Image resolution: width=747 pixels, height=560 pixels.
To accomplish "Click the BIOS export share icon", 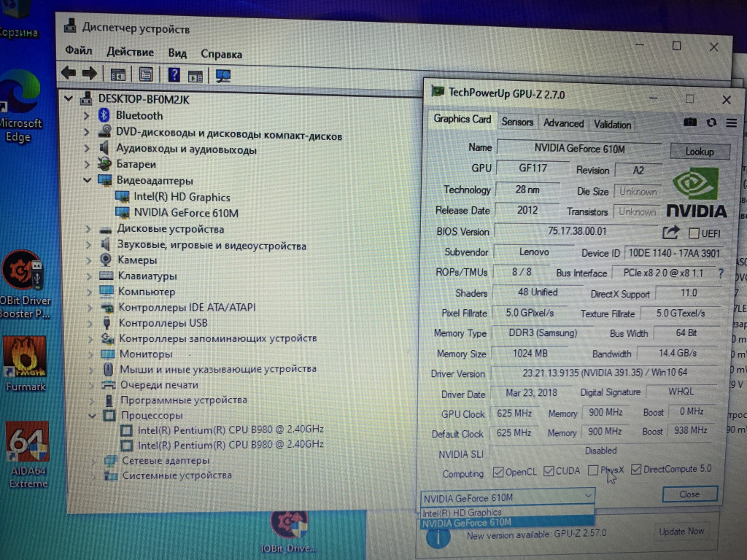I will (670, 233).
